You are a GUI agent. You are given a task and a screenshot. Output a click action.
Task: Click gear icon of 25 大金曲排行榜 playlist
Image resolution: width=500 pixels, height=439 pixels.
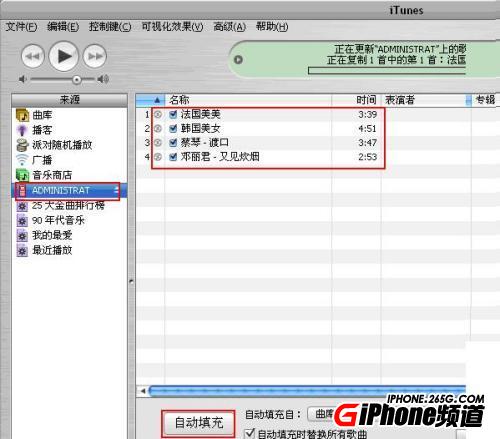coord(22,206)
